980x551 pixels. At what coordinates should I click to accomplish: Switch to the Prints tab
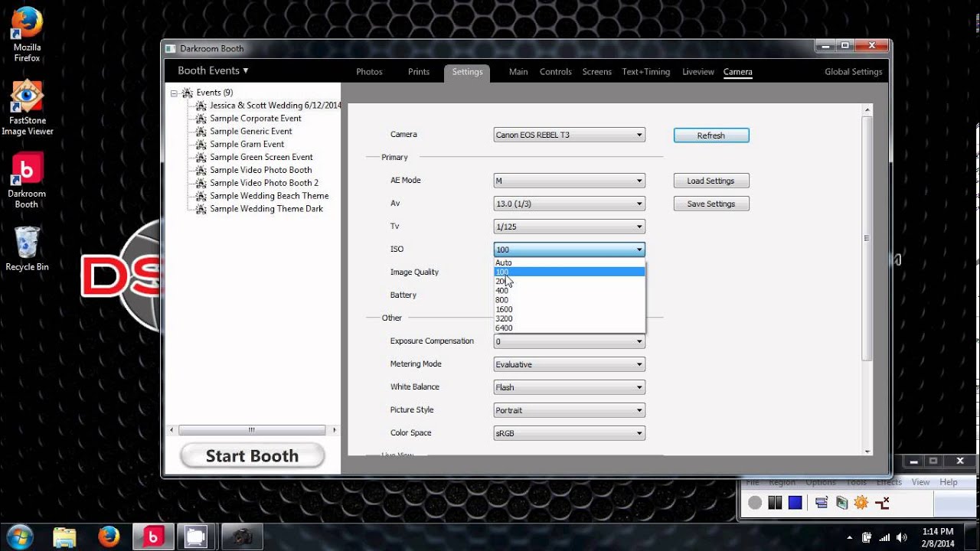[419, 72]
